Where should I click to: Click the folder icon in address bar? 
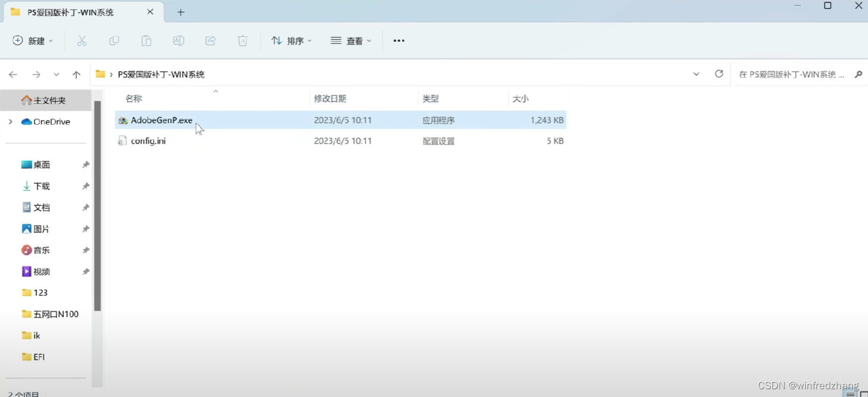pyautogui.click(x=100, y=74)
